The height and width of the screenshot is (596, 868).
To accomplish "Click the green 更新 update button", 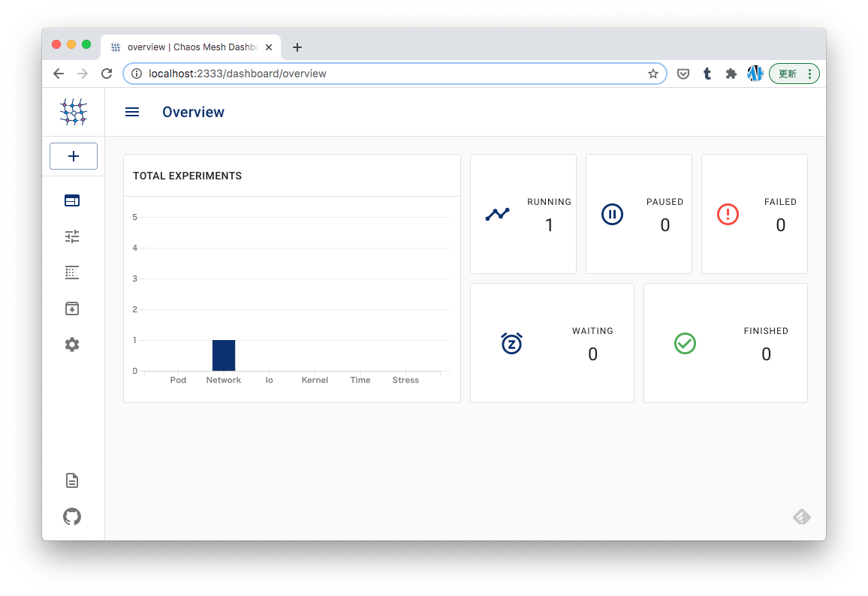I will [x=788, y=74].
